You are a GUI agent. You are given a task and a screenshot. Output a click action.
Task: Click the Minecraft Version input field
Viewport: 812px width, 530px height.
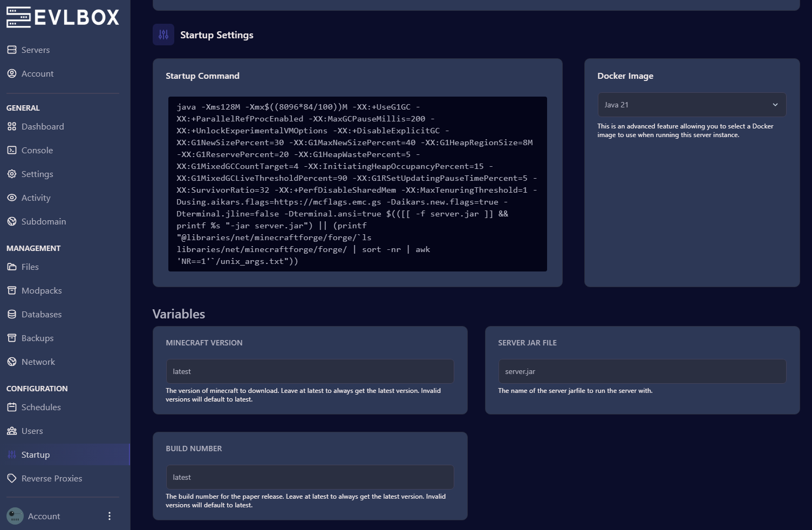[310, 371]
